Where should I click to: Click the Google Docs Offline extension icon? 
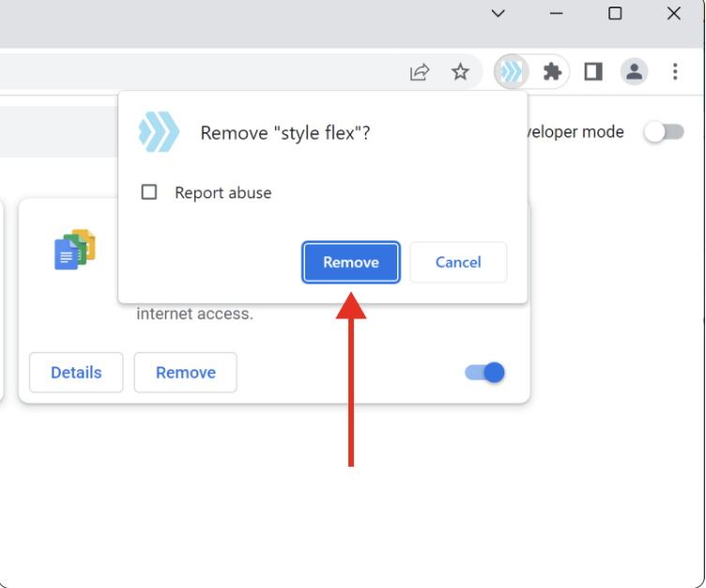[75, 249]
